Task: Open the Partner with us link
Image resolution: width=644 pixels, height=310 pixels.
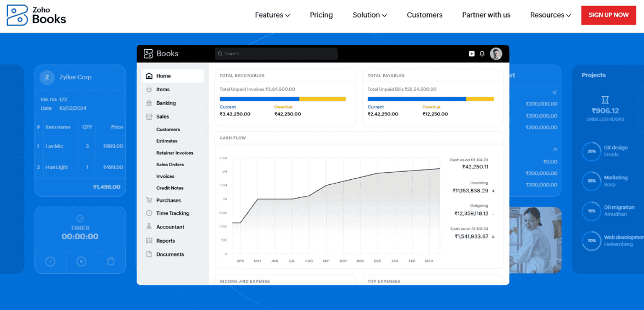Action: 486,15
